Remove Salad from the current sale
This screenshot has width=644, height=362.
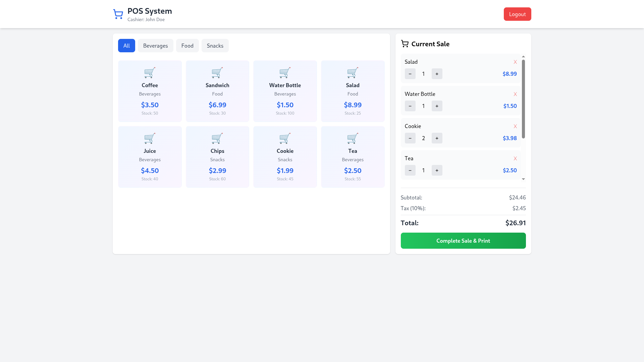click(515, 62)
